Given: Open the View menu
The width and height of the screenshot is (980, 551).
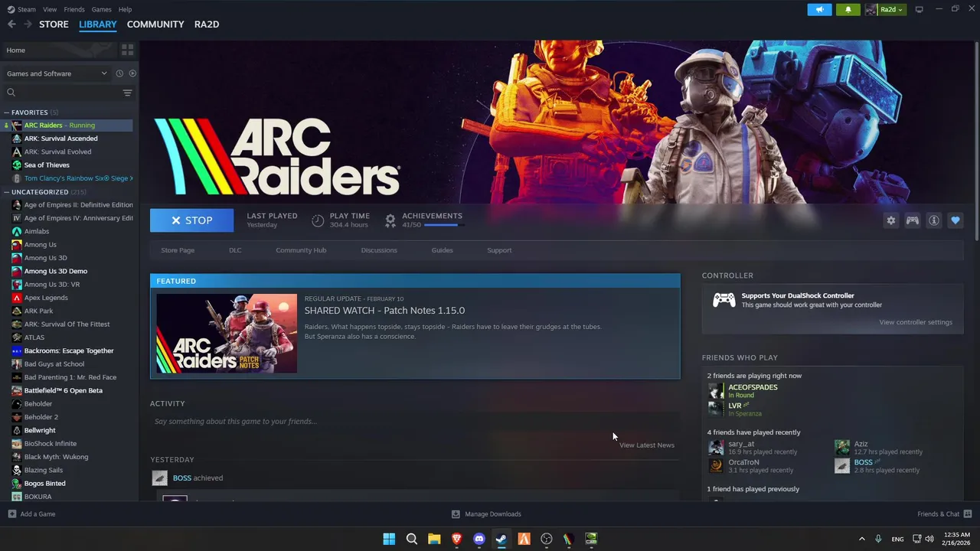Looking at the screenshot, I should pyautogui.click(x=50, y=9).
